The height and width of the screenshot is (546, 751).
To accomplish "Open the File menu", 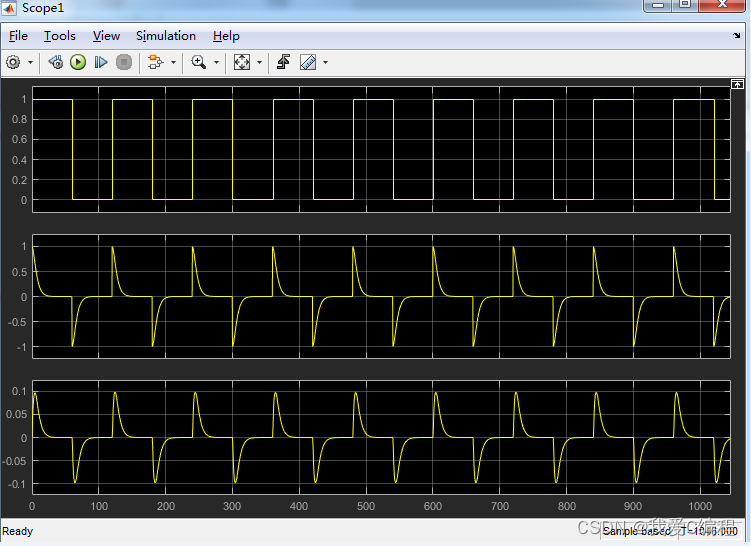I will (x=18, y=36).
